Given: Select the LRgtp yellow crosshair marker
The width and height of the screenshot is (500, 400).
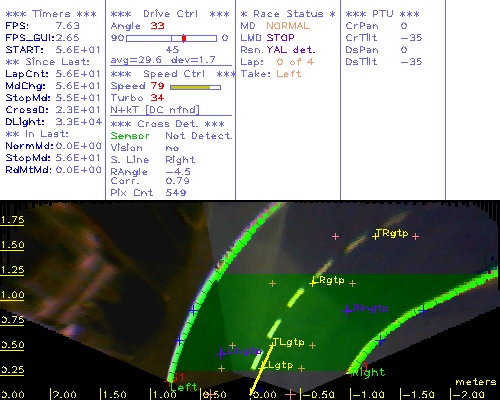Looking at the screenshot, I should (x=312, y=283).
